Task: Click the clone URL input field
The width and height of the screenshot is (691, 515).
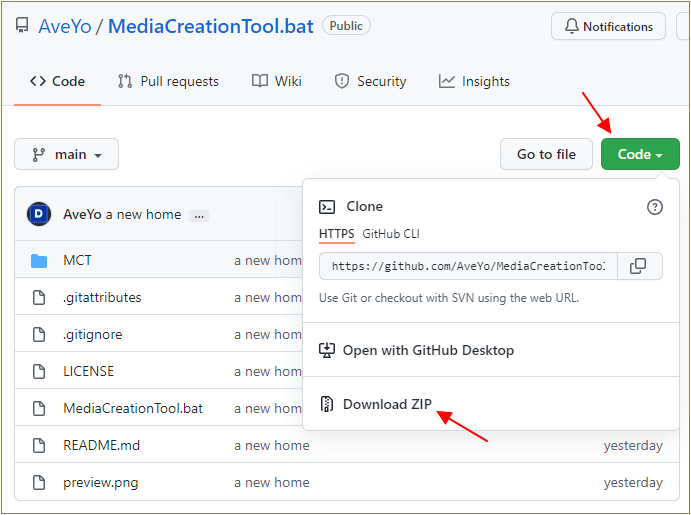Action: pos(468,266)
